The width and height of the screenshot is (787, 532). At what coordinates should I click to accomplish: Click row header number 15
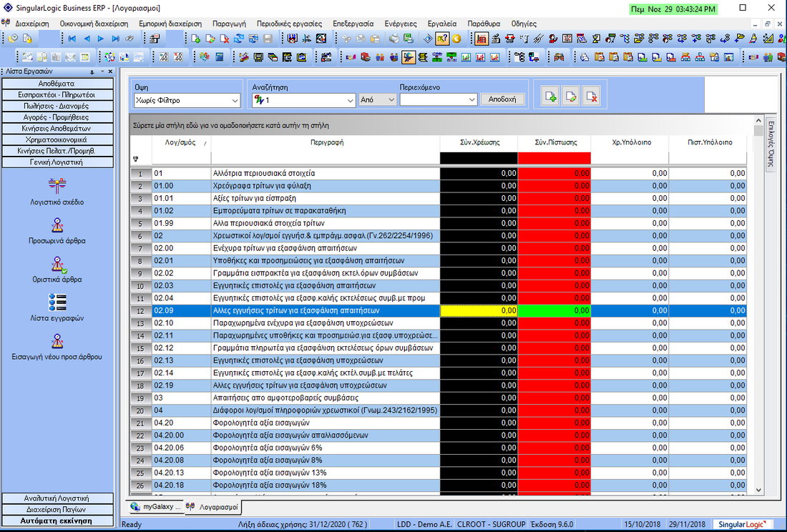tap(141, 348)
